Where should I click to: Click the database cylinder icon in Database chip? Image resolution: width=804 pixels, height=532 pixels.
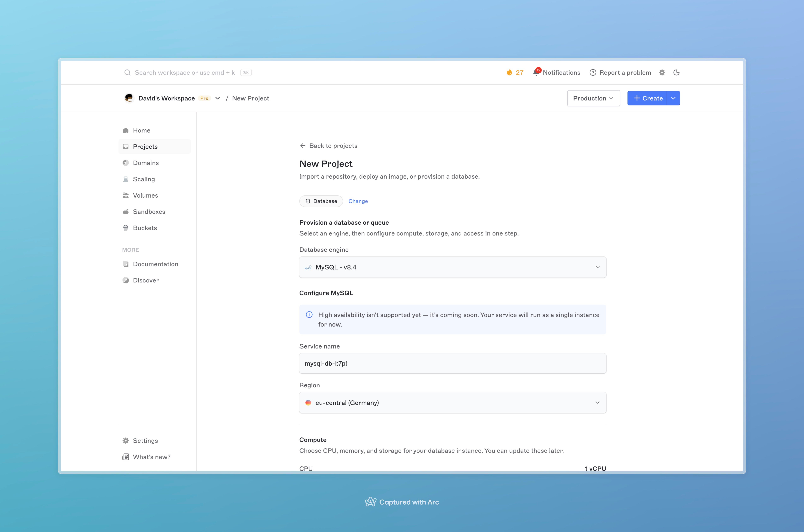coord(308,201)
